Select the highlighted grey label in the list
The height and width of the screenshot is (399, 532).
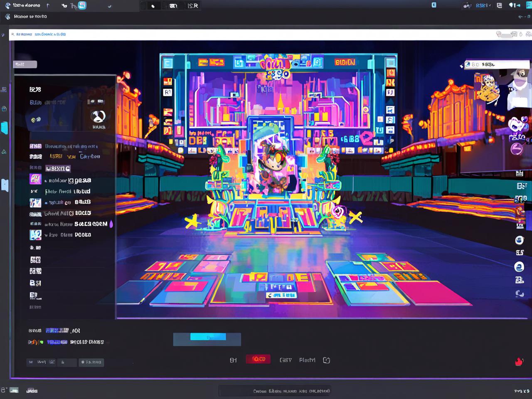tap(58, 168)
